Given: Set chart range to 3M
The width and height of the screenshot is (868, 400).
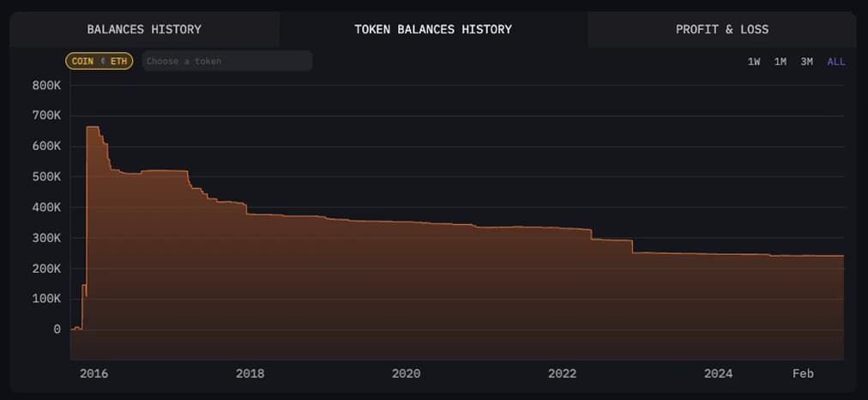Looking at the screenshot, I should (806, 62).
